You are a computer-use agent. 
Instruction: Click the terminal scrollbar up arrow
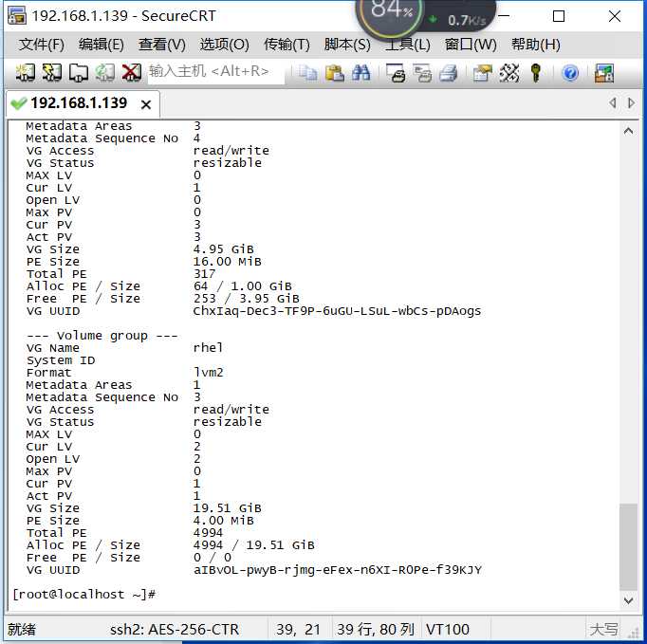click(628, 131)
